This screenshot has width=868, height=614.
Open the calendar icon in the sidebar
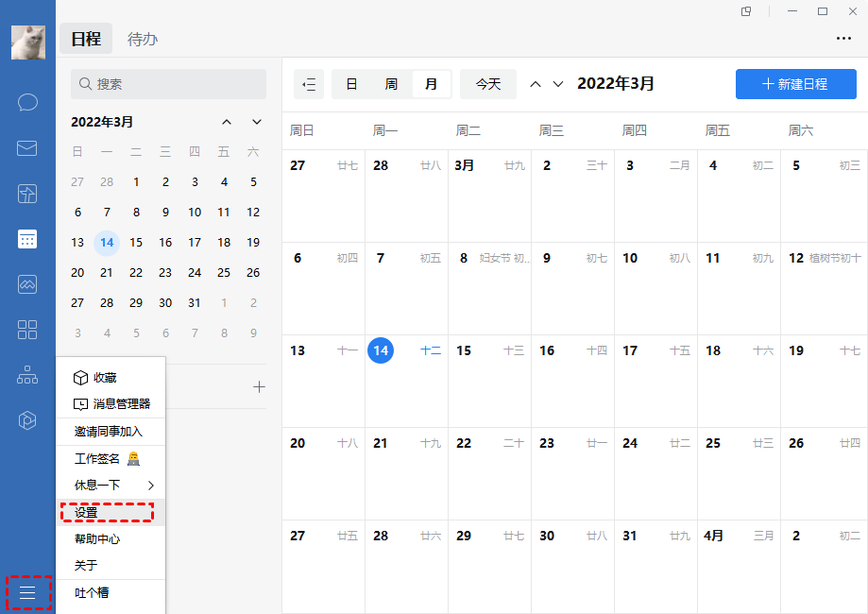click(x=27, y=239)
